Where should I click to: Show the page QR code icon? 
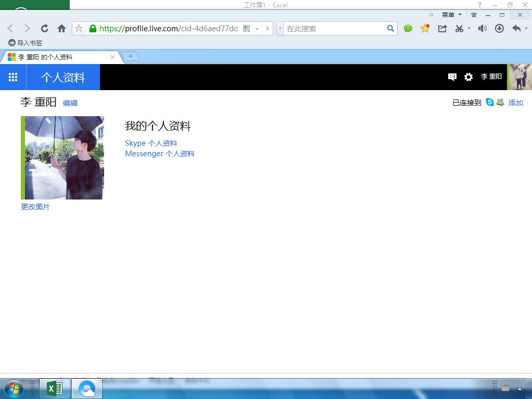pyautogui.click(x=247, y=29)
